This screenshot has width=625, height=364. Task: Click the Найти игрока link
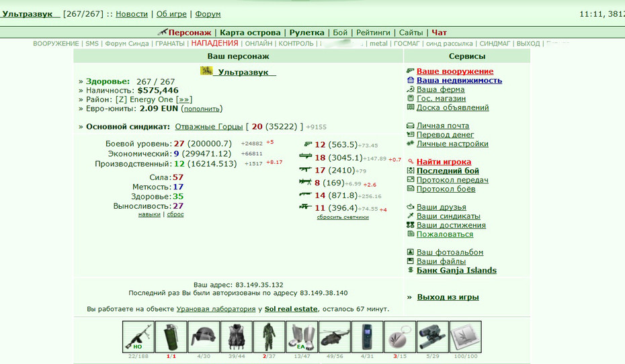(444, 162)
